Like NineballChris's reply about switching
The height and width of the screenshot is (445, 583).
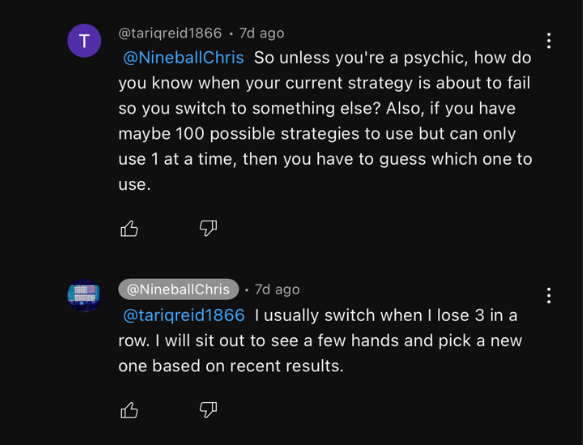pos(129,410)
